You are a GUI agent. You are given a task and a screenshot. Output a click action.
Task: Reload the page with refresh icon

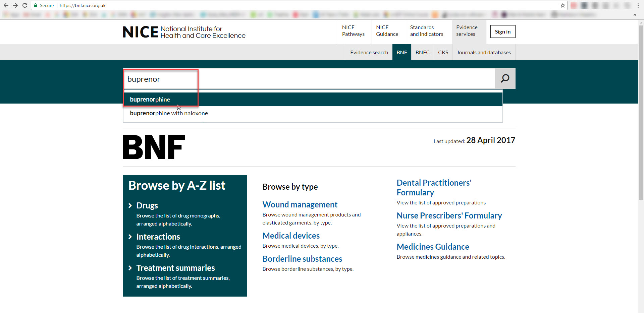(x=25, y=5)
